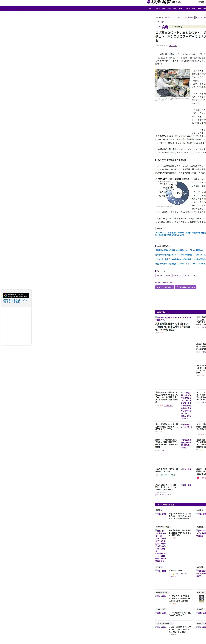Click the #Ｎｅｗ門 tag under 衆院議員 article
This screenshot has width=206, height=644.
tap(164, 450)
